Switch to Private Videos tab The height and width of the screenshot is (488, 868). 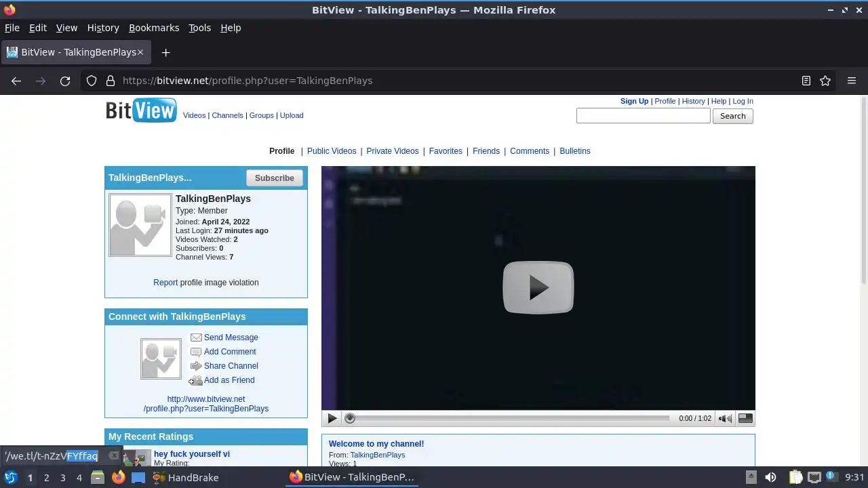click(x=393, y=151)
